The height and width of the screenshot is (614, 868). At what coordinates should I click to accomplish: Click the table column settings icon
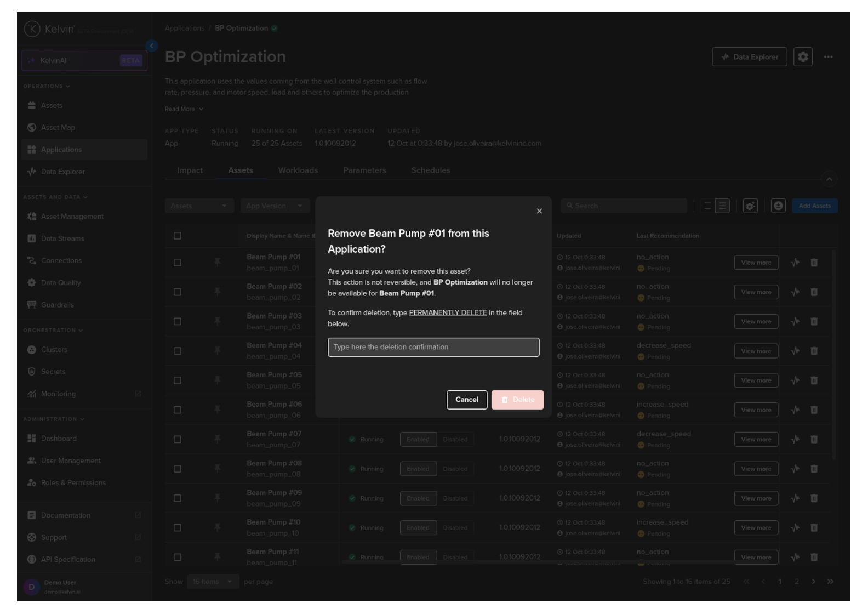pos(750,206)
